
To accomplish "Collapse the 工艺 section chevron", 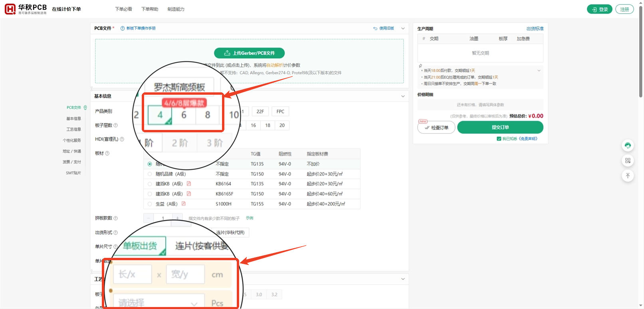I will click(x=403, y=279).
